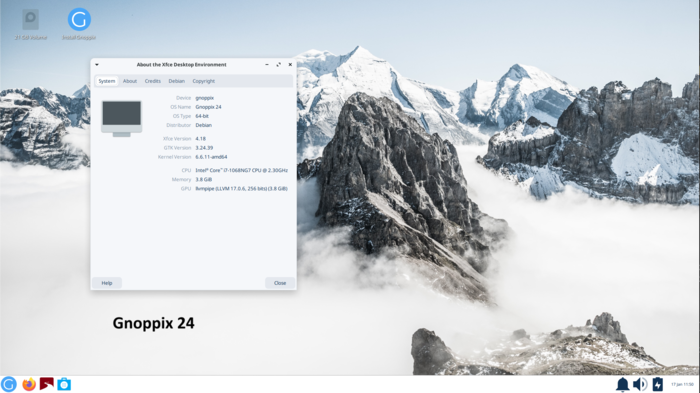Switch to the About tab
The height and width of the screenshot is (393, 700).
(130, 81)
